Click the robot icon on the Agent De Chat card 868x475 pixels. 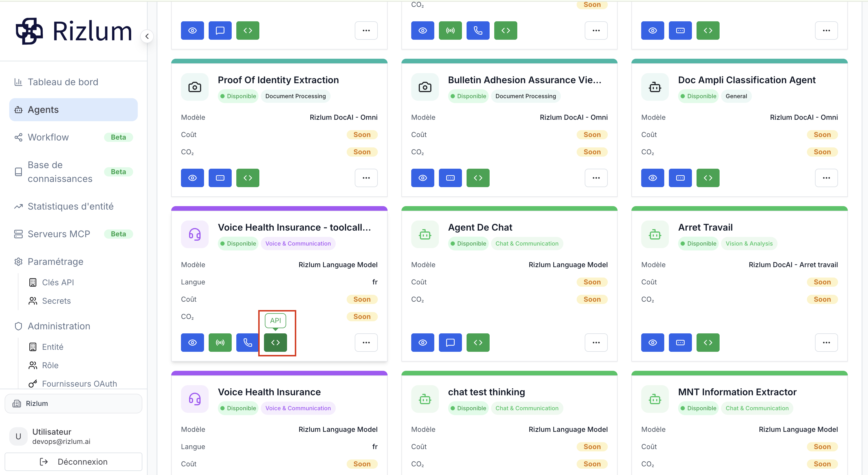point(425,234)
